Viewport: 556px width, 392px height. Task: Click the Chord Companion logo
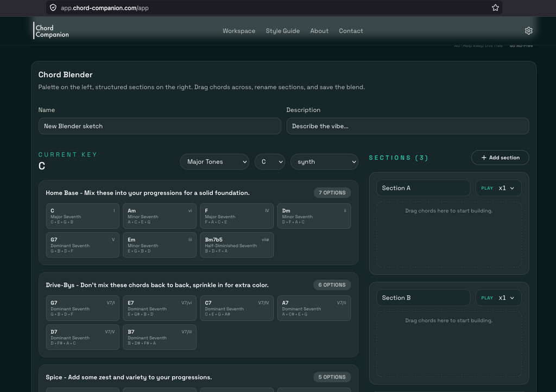(52, 31)
